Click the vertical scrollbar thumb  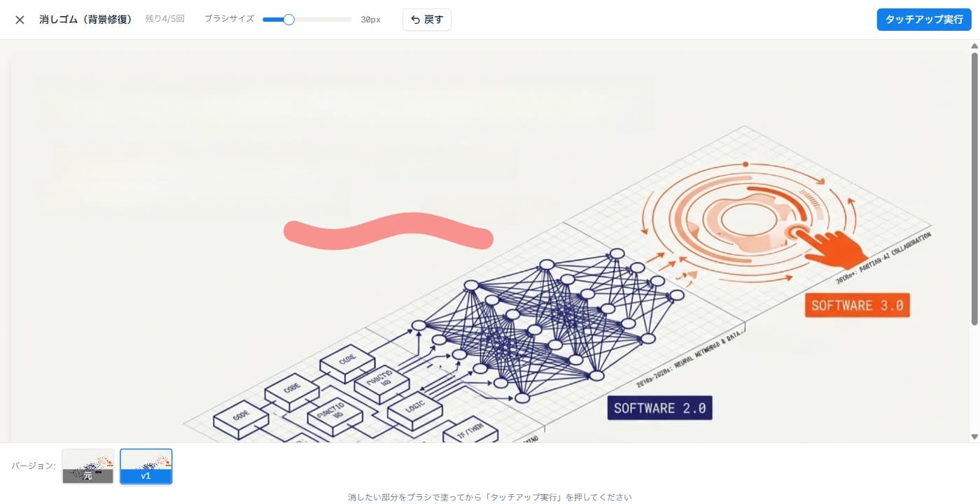[x=974, y=189]
